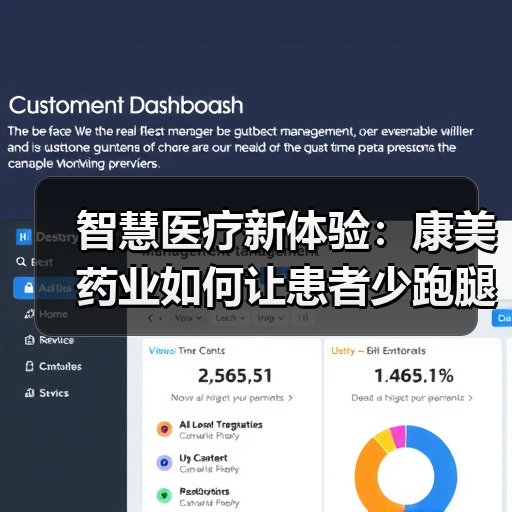Click the lock icon in highlighted sidebar item
This screenshot has width=512, height=512.
click(29, 288)
